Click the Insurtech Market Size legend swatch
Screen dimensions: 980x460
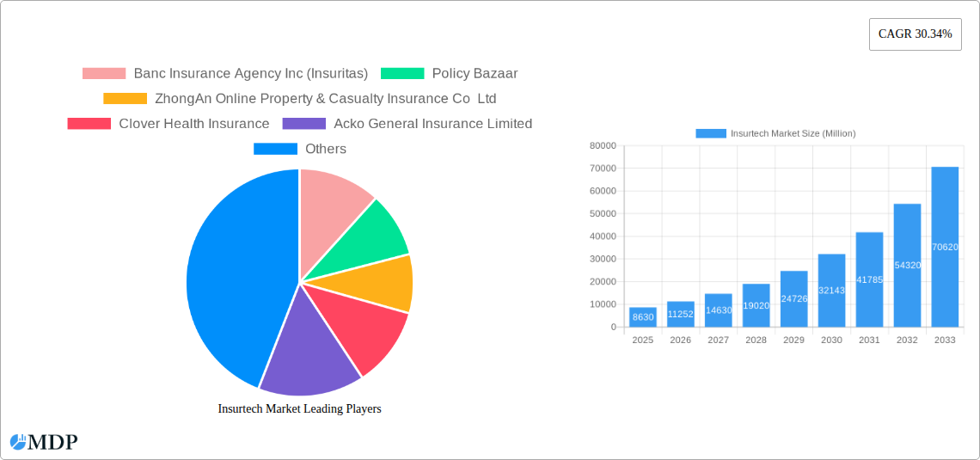coord(711,133)
